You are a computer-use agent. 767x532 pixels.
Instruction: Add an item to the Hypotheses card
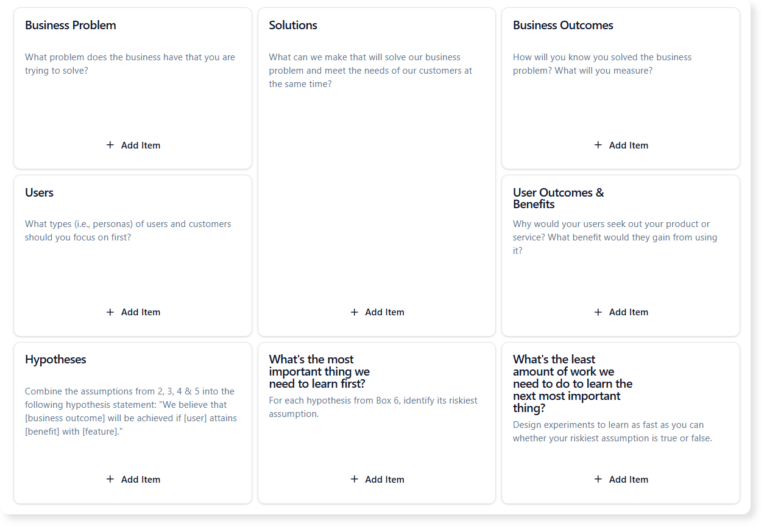133,479
